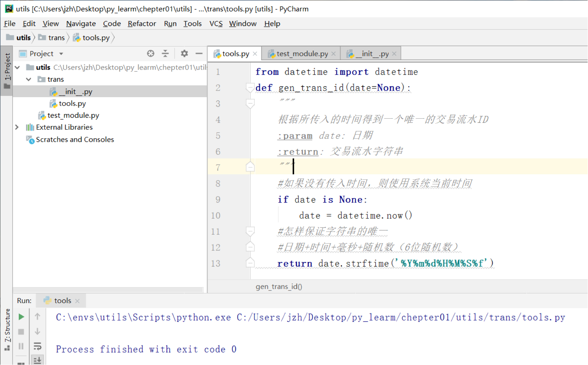Click the 'from datetime import datetime' code line
This screenshot has width=588, height=365.
(x=337, y=72)
